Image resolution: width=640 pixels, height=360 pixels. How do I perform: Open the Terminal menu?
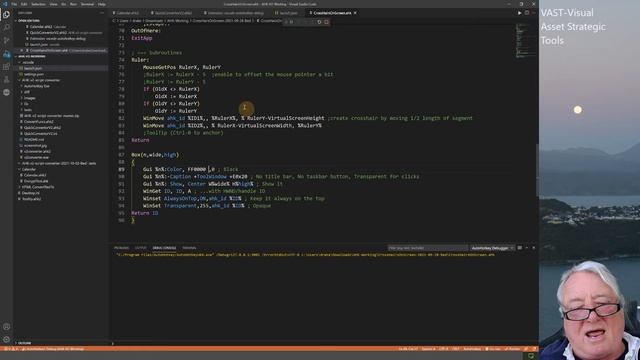point(87,4)
